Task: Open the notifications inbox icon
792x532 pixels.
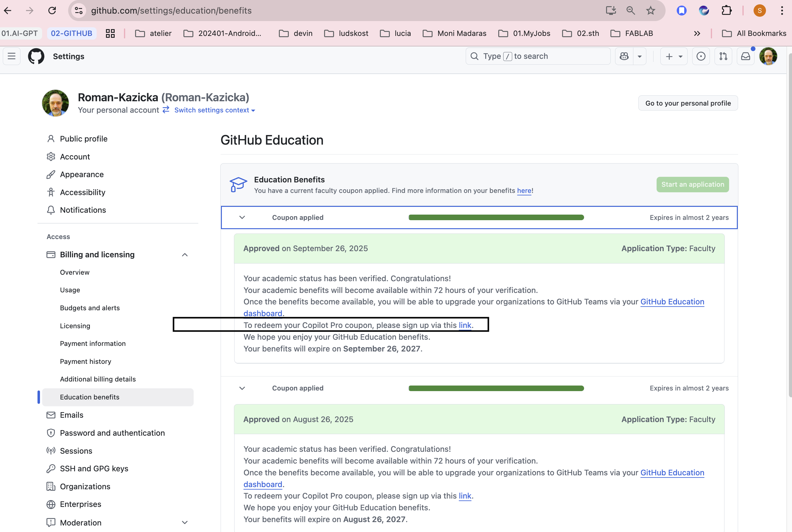Action: click(x=746, y=56)
